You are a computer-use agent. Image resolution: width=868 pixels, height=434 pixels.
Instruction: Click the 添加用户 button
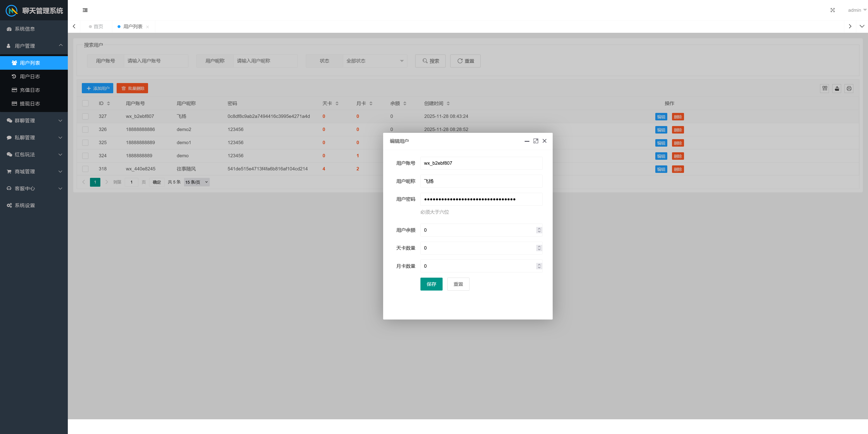coord(97,88)
